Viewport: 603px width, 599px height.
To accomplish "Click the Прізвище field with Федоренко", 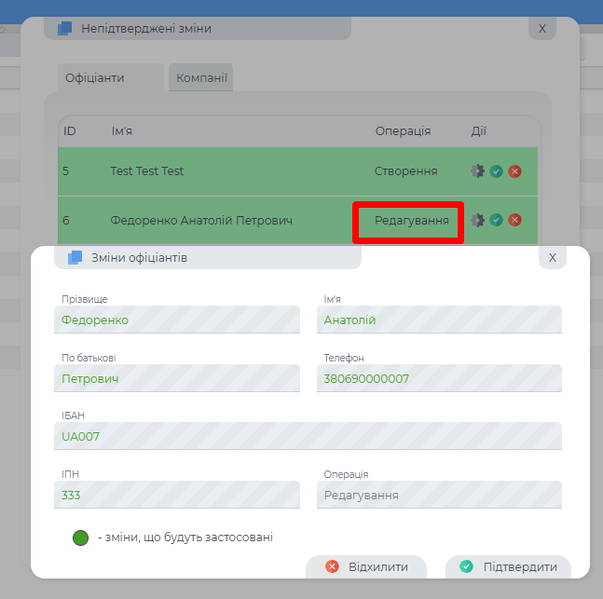I will coord(177,320).
